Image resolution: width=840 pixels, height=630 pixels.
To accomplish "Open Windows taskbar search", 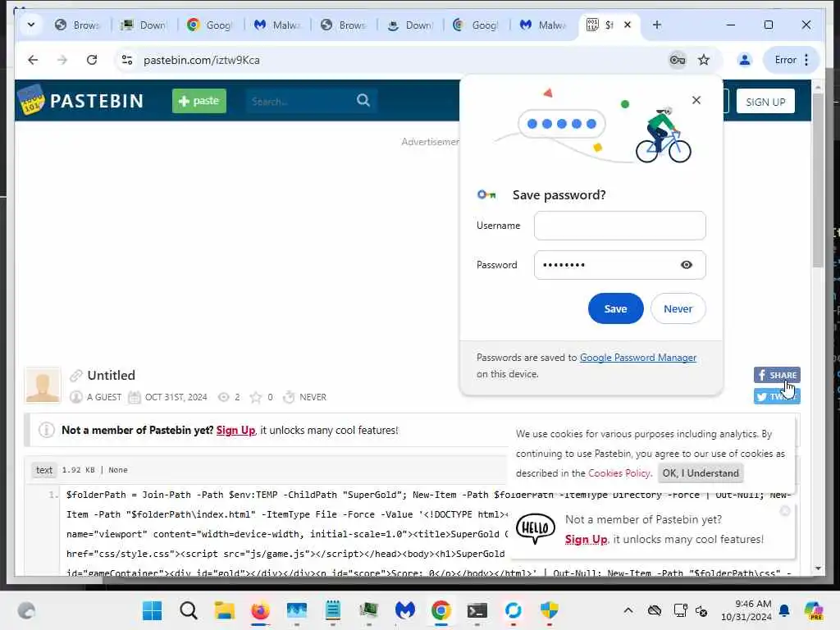I will point(188,610).
